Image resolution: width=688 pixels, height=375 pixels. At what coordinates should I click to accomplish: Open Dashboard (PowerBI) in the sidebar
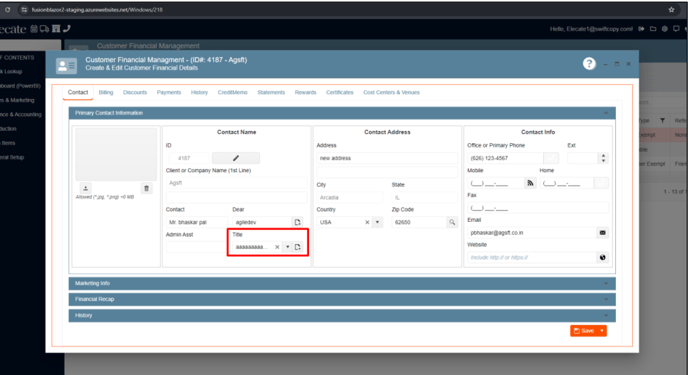pyautogui.click(x=20, y=86)
